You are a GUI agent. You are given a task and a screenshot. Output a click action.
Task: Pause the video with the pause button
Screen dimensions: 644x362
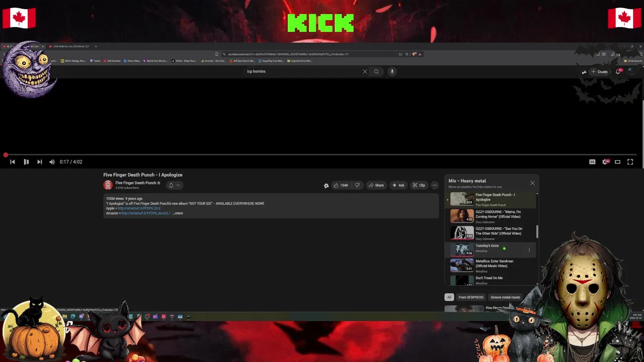pos(26,162)
